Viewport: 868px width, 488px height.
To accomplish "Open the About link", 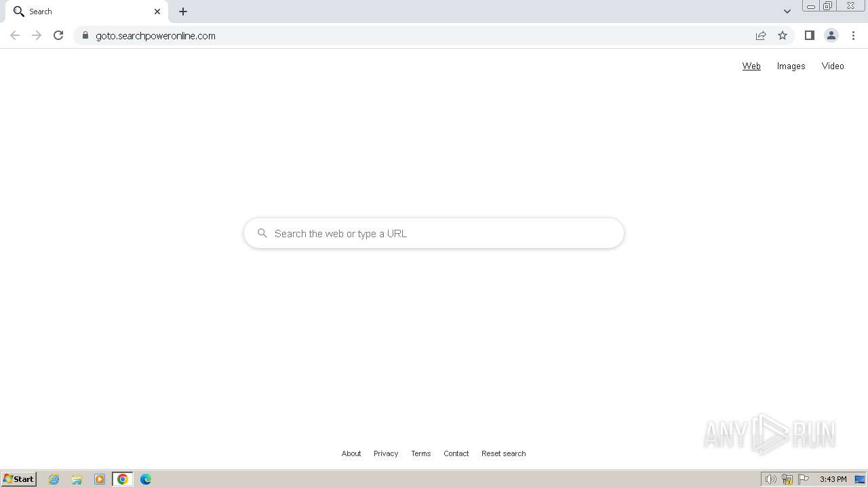I will (x=351, y=453).
